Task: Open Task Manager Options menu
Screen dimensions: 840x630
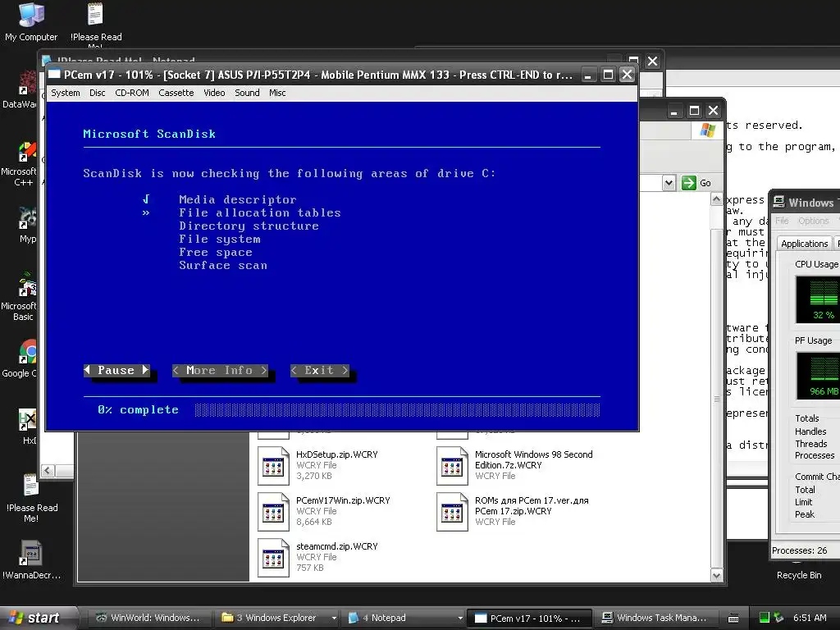Action: (x=813, y=221)
